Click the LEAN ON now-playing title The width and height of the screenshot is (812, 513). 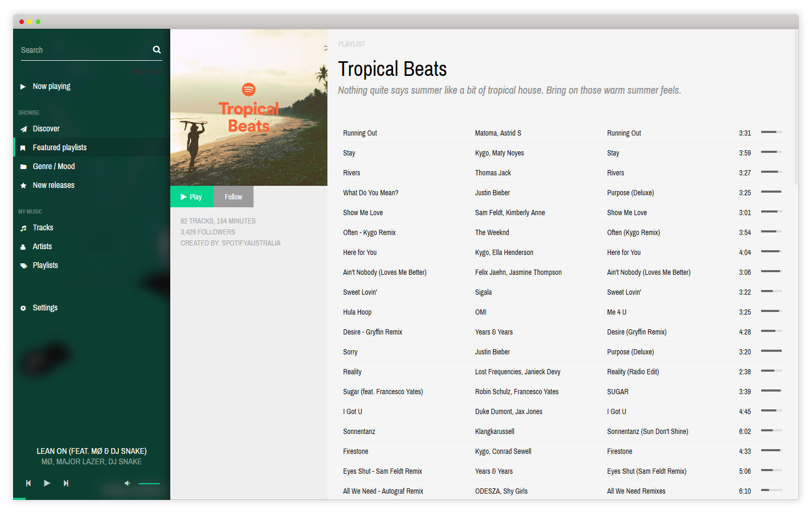tap(92, 451)
